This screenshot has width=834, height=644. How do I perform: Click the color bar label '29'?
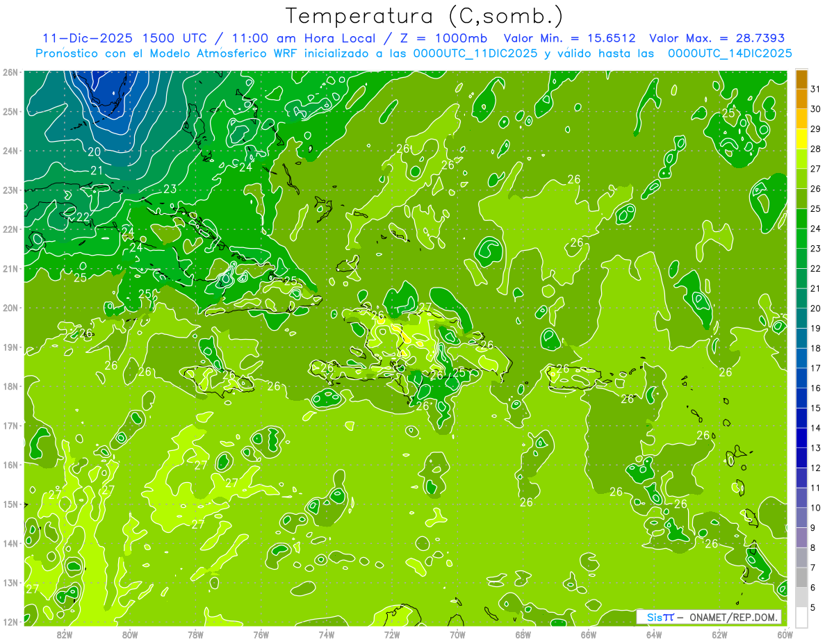[x=816, y=129]
